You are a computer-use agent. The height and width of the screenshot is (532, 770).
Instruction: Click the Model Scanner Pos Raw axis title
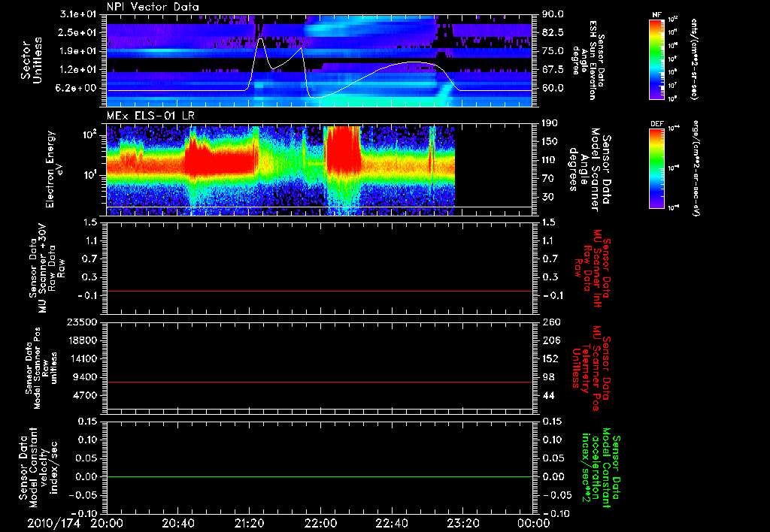click(x=41, y=368)
